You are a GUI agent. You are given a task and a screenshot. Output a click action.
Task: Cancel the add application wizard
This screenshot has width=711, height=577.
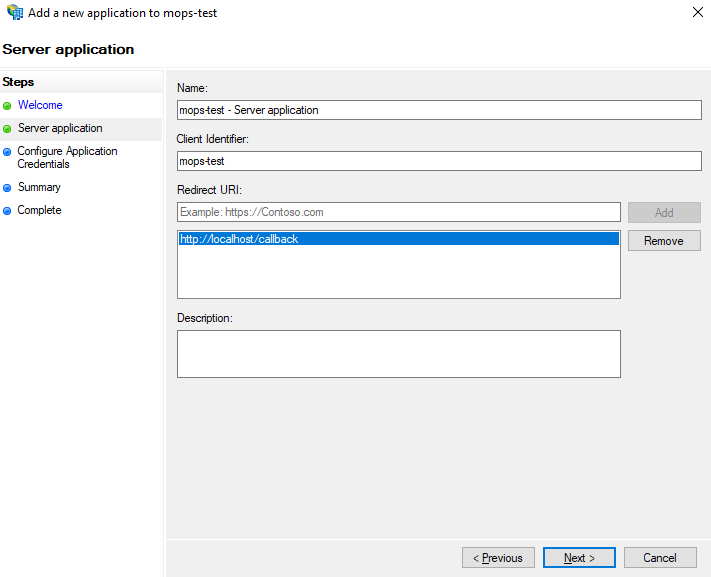[660, 558]
